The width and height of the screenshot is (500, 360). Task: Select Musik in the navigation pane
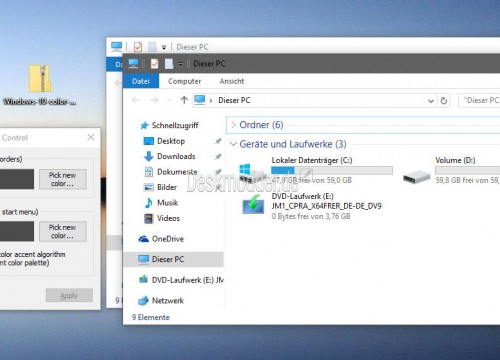161,203
